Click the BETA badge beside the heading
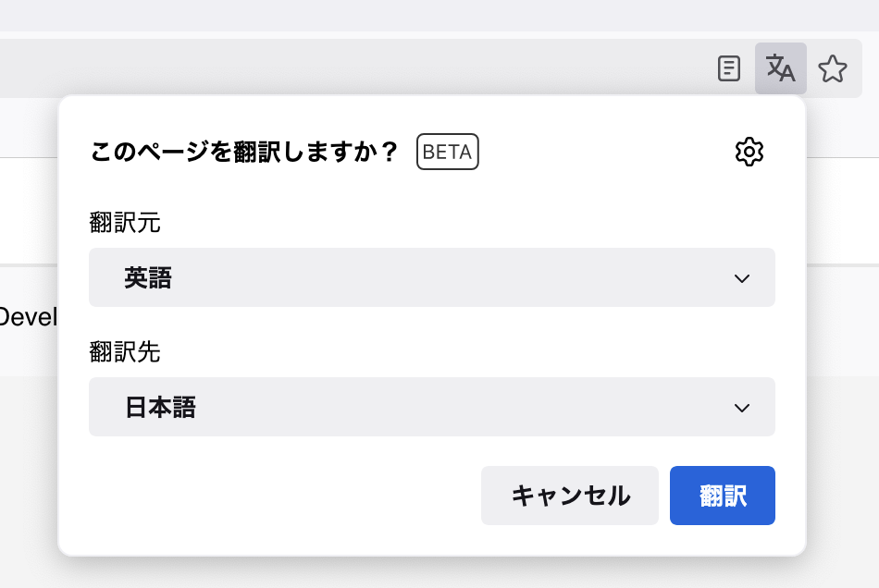 tap(447, 152)
